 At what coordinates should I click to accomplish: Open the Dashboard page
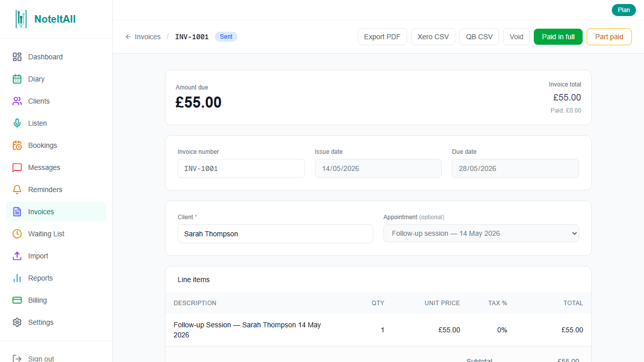56,57
